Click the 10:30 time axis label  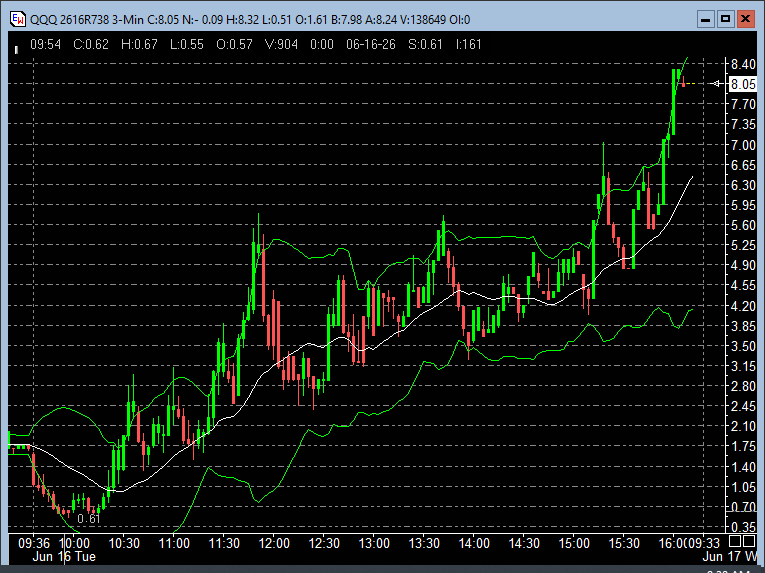click(x=124, y=543)
